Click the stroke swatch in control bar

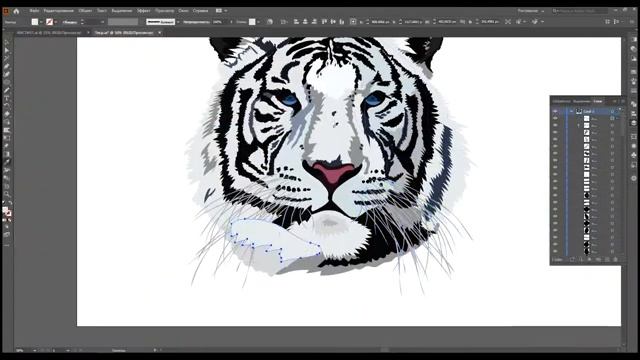click(x=49, y=22)
